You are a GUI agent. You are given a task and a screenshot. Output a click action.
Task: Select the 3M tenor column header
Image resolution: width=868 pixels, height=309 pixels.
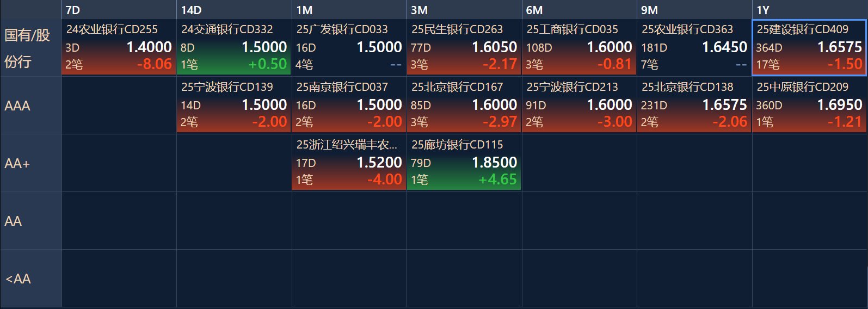[x=464, y=10]
